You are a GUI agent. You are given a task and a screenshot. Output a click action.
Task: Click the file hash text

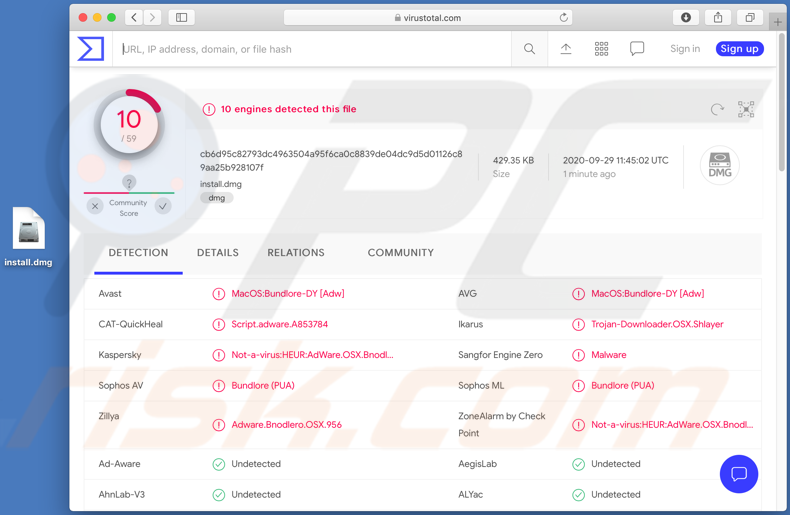[331, 160]
